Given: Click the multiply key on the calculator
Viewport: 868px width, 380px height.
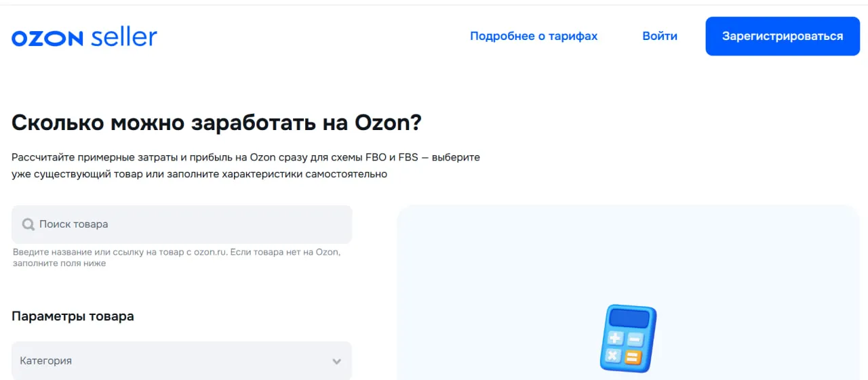Looking at the screenshot, I should pyautogui.click(x=612, y=356).
